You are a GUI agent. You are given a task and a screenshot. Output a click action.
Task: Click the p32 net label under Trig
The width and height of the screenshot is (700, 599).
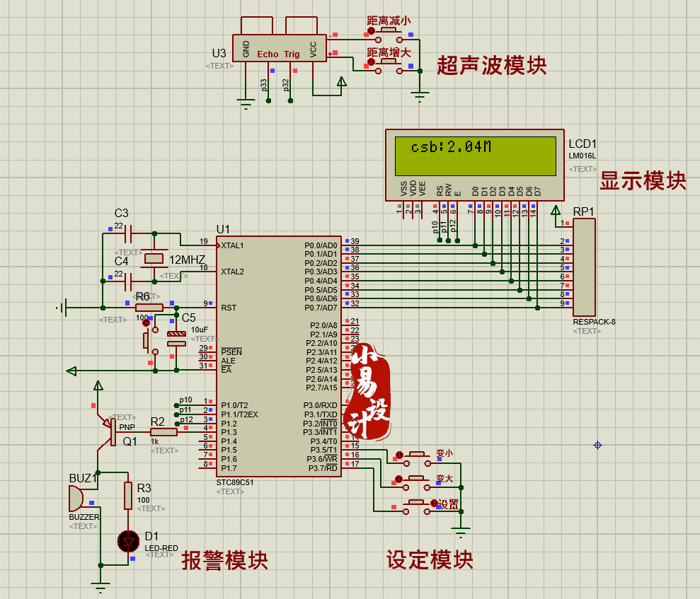(286, 85)
